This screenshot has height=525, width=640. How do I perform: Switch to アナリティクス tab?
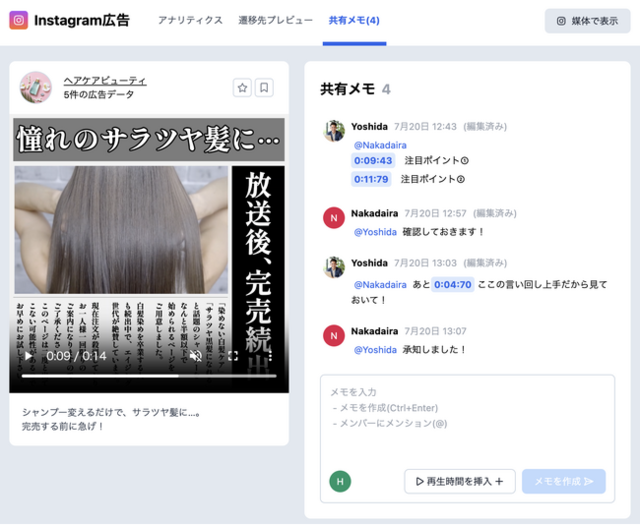coord(190,20)
